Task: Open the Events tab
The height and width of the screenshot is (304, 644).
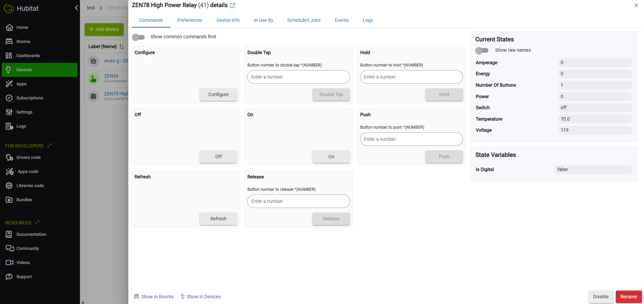Action: tap(342, 20)
